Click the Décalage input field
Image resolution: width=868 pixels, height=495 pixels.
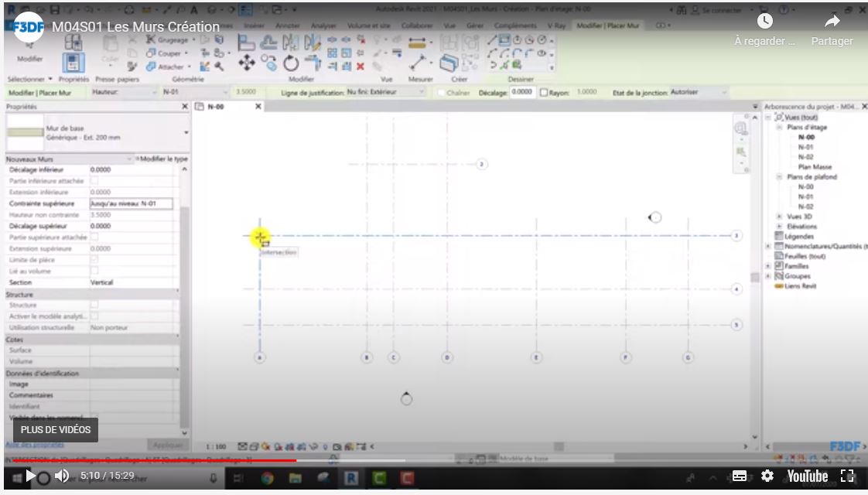tap(522, 92)
